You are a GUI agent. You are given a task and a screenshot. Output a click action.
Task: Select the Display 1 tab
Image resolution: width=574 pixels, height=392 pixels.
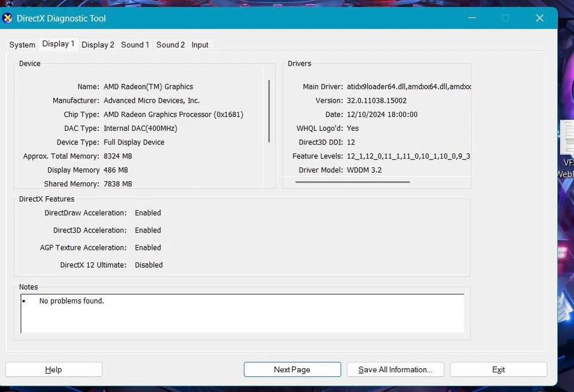click(x=58, y=44)
